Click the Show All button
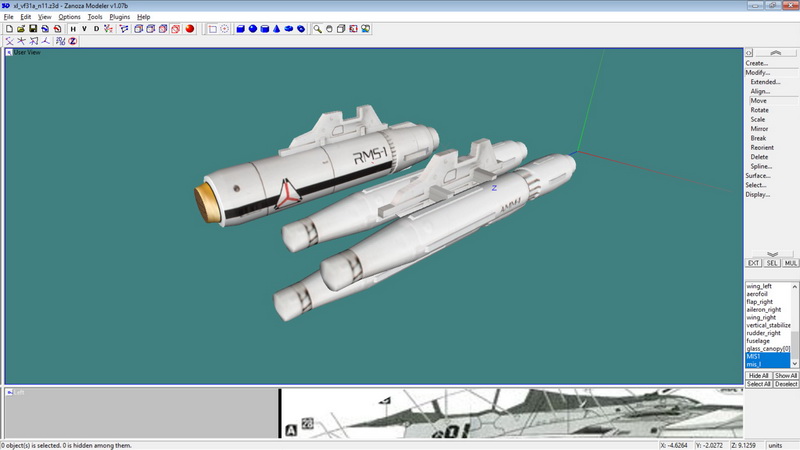Viewport: 800px width, 450px height. coord(785,376)
